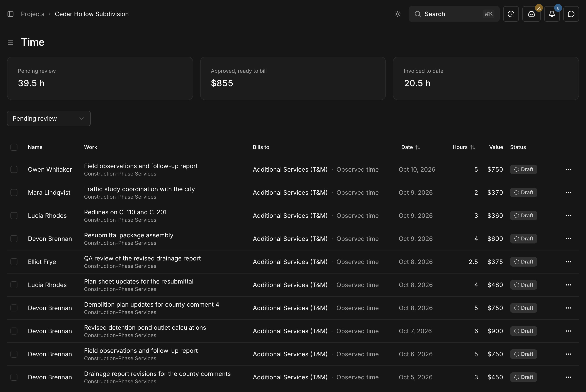The image size is (586, 392).
Task: Open hamburger menu beside Time heading
Action: coord(10,42)
